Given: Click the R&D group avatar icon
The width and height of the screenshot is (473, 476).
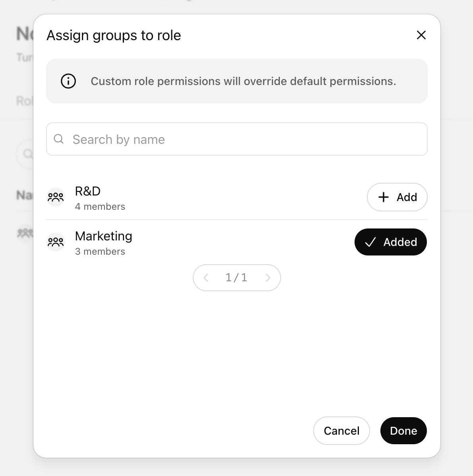Looking at the screenshot, I should 56,197.
